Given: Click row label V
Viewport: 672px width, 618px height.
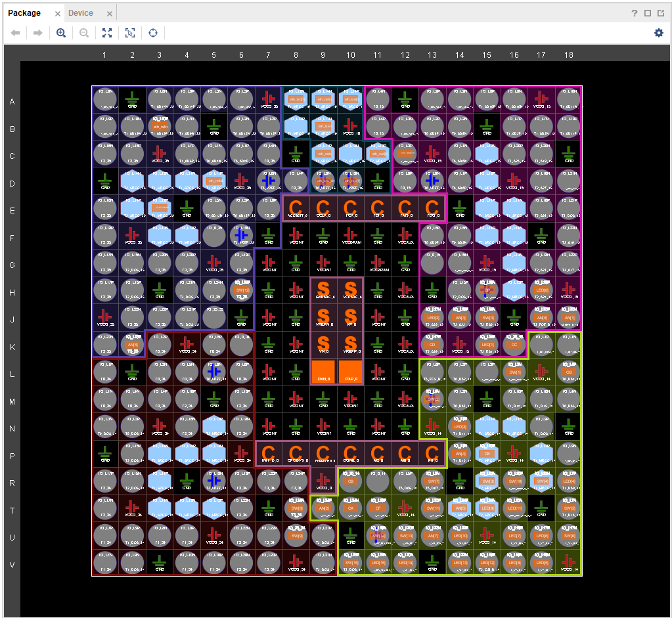Looking at the screenshot, I should click(x=12, y=565).
